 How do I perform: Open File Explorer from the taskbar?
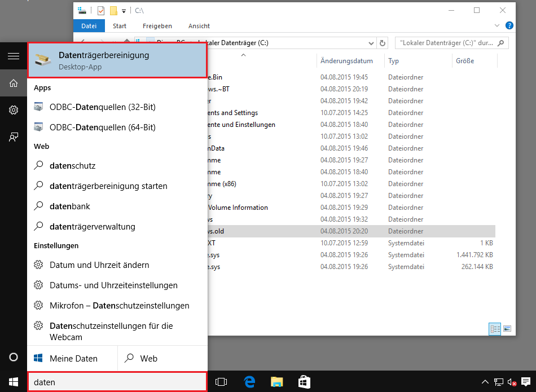(x=277, y=382)
